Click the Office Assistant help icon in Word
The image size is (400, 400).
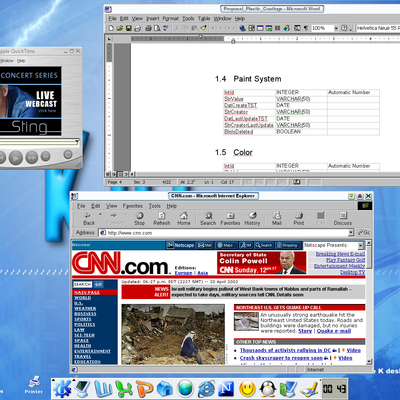344,28
